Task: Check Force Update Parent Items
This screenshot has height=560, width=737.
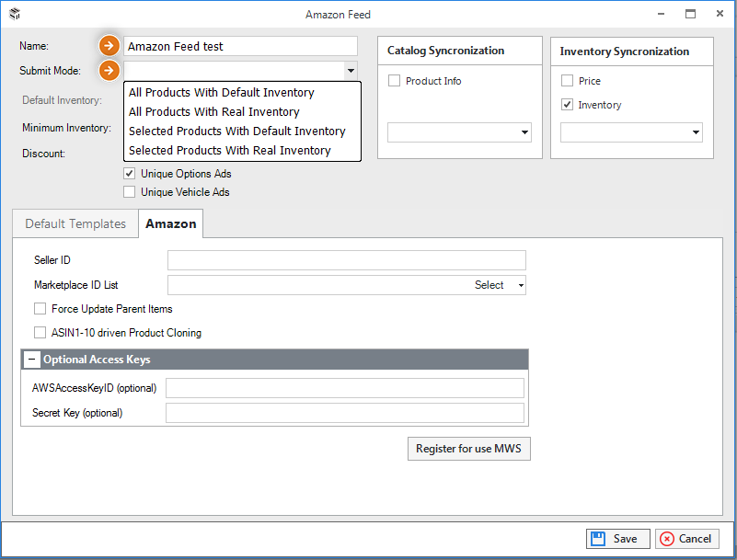Action: click(40, 309)
